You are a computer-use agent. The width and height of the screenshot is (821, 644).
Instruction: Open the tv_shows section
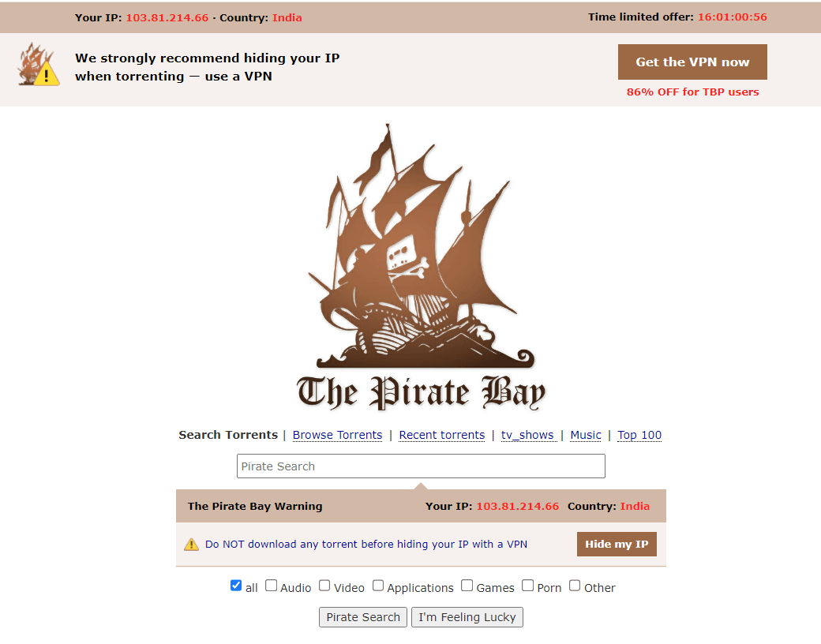point(527,435)
